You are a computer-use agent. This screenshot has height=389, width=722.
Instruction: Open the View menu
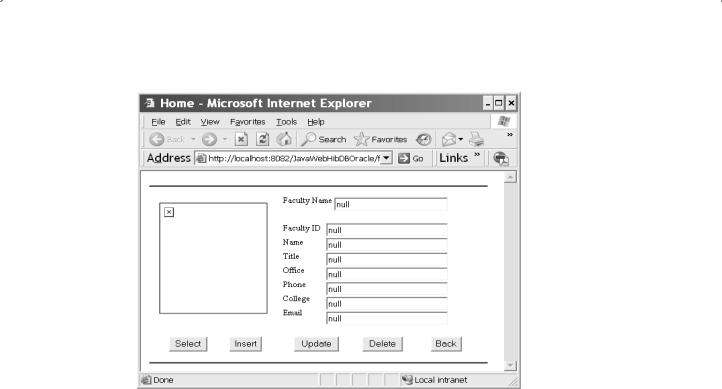(x=210, y=122)
